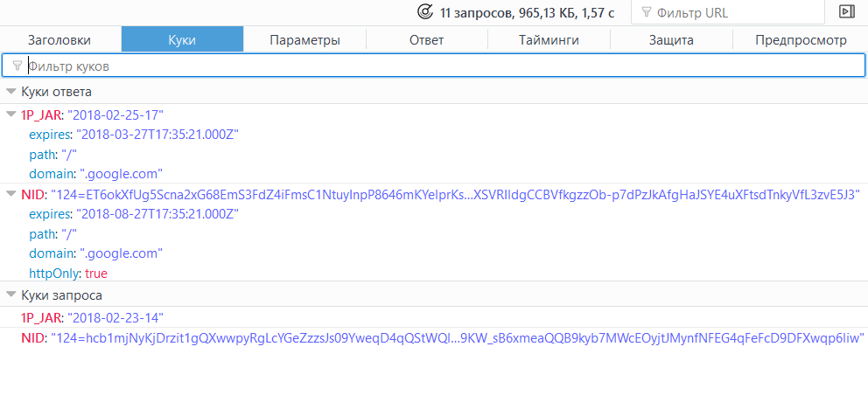Image resolution: width=868 pixels, height=416 pixels.
Task: Show the Защита tab
Action: click(671, 39)
